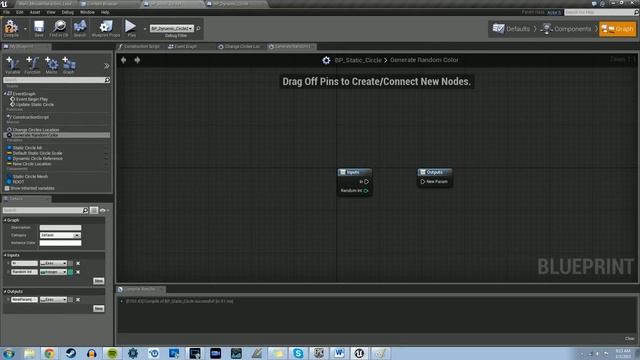The height and width of the screenshot is (360, 640).
Task: Open the Search tool in the toolbar
Action: 80,29
